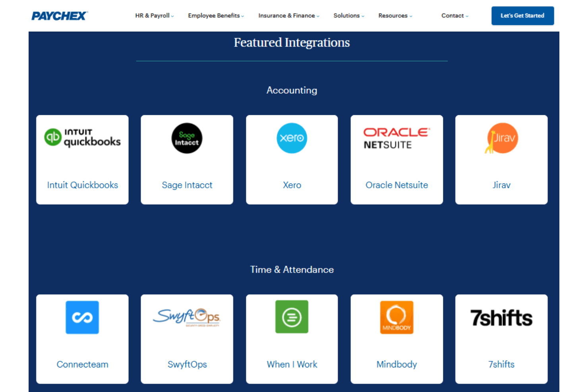This screenshot has width=588, height=392.
Task: Open the Oracle Netsuite text link
Action: pyautogui.click(x=397, y=185)
